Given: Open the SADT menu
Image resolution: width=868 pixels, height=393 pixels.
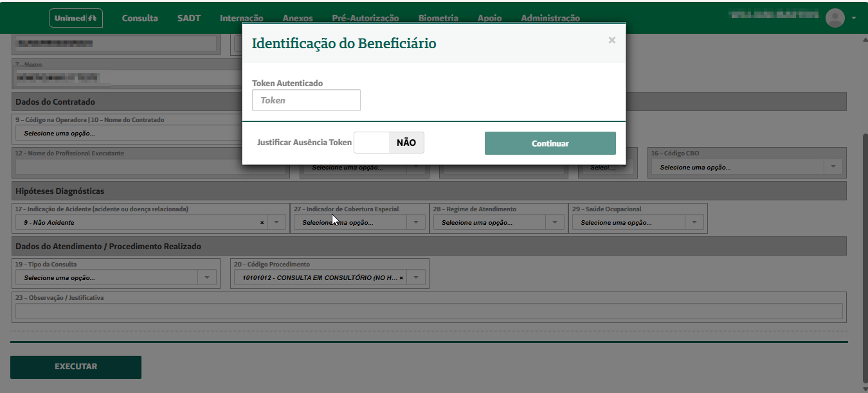Looking at the screenshot, I should 188,17.
